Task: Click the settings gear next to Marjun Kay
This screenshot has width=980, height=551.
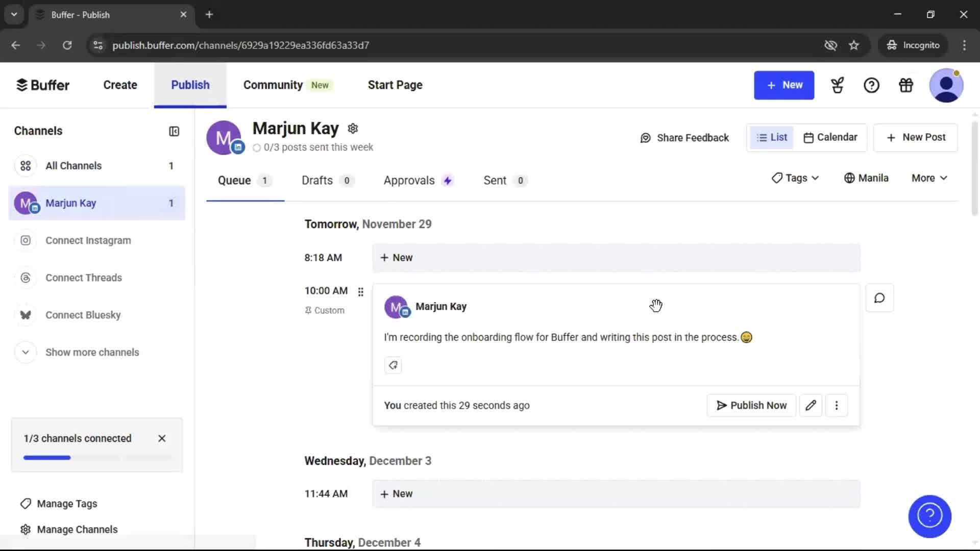Action: (x=353, y=129)
